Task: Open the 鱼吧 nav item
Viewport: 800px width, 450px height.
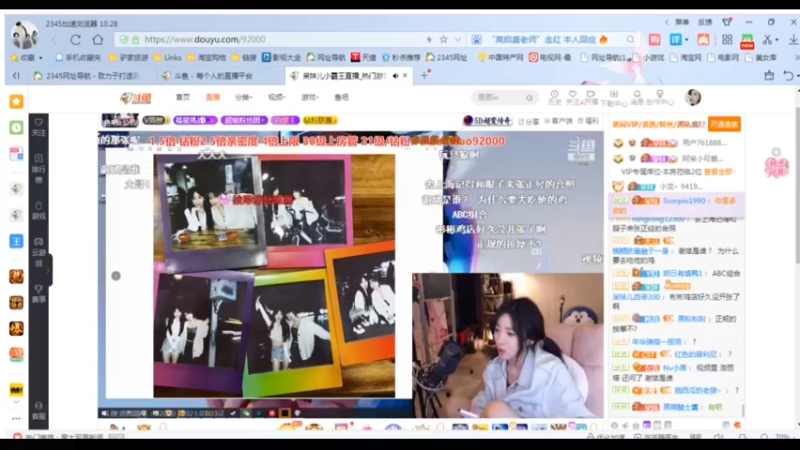Action: [x=341, y=97]
